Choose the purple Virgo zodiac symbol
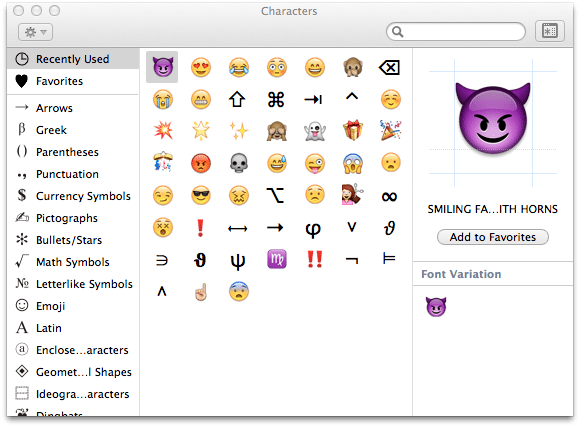 click(277, 259)
